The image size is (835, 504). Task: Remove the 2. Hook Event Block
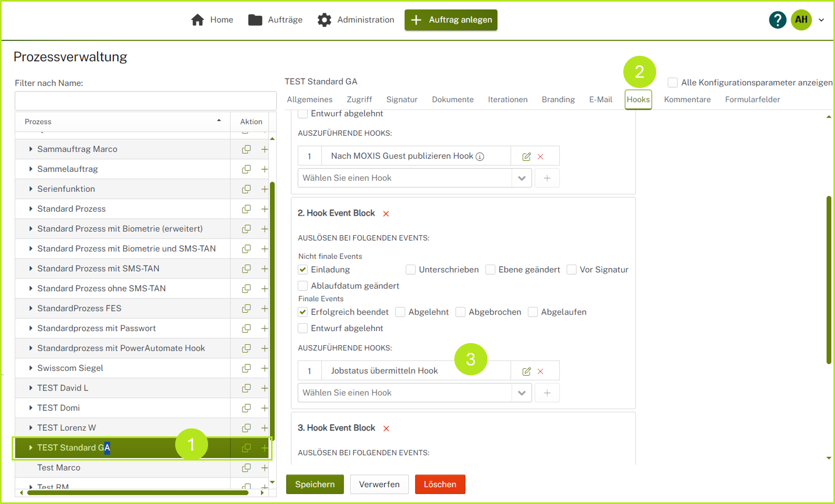click(x=386, y=214)
